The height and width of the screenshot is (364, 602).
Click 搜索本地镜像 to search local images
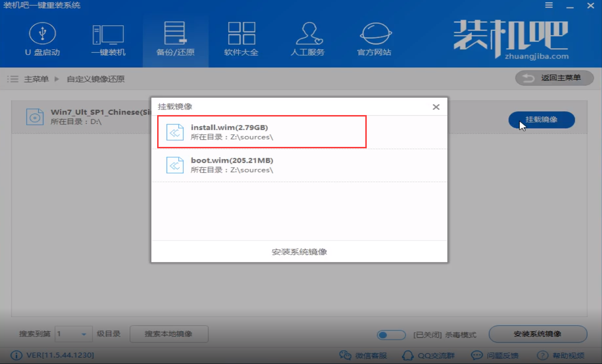coord(168,334)
